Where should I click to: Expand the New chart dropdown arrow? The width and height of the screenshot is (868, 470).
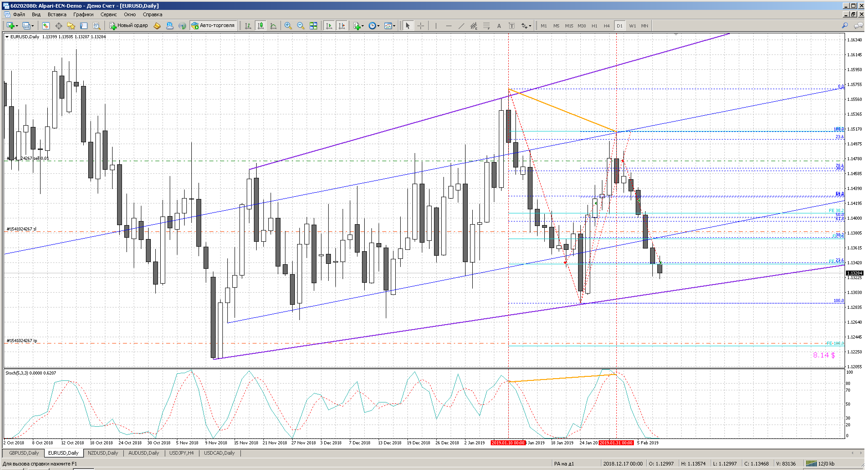pos(17,26)
